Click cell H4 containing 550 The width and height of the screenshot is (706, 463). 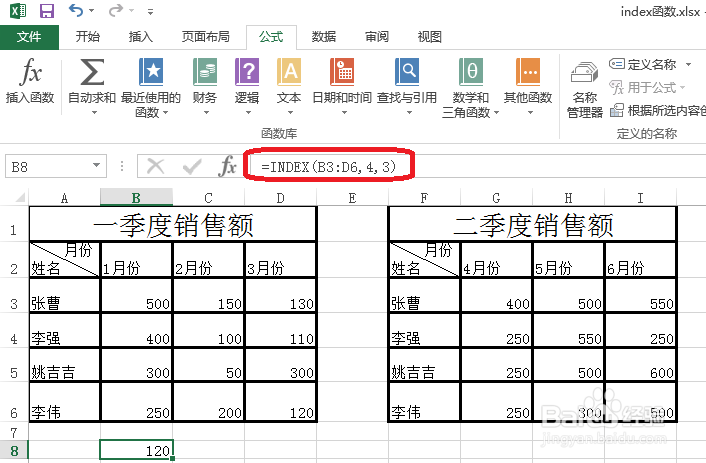pos(568,330)
